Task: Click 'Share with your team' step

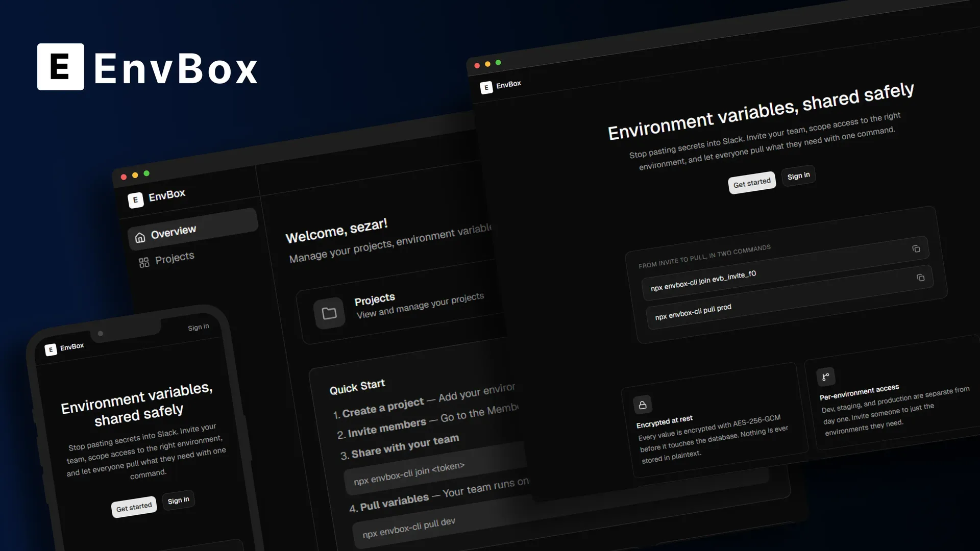Action: [x=405, y=446]
